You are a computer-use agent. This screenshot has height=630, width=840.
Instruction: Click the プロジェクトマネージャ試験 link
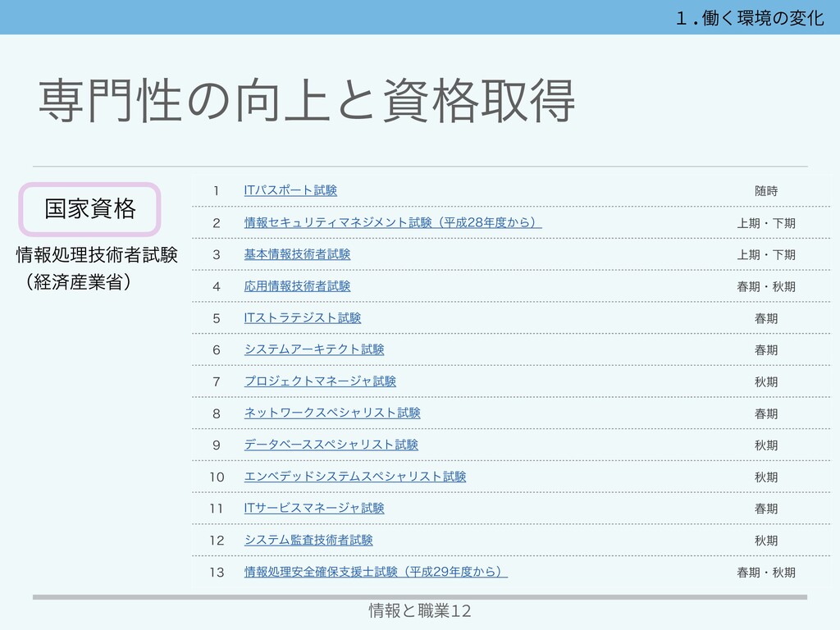click(321, 381)
